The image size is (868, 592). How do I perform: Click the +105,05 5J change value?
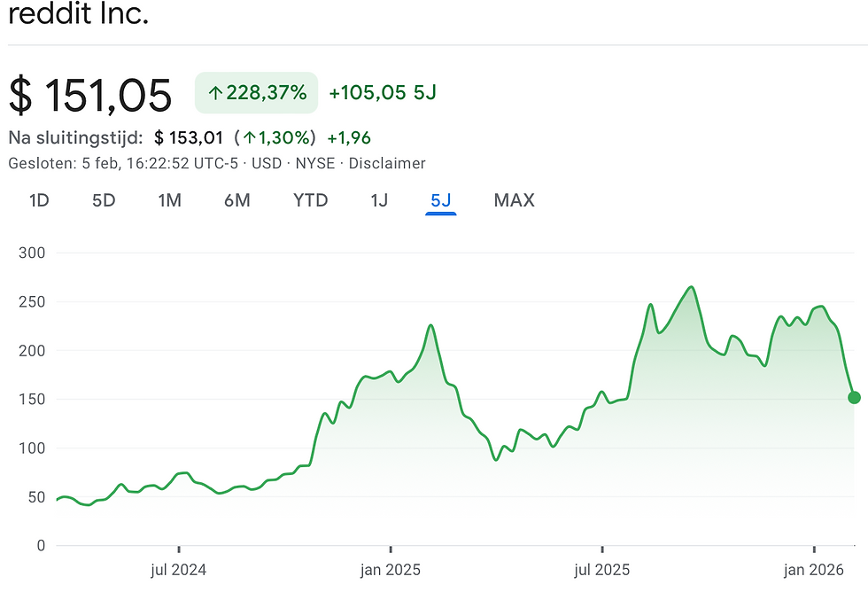(x=383, y=92)
